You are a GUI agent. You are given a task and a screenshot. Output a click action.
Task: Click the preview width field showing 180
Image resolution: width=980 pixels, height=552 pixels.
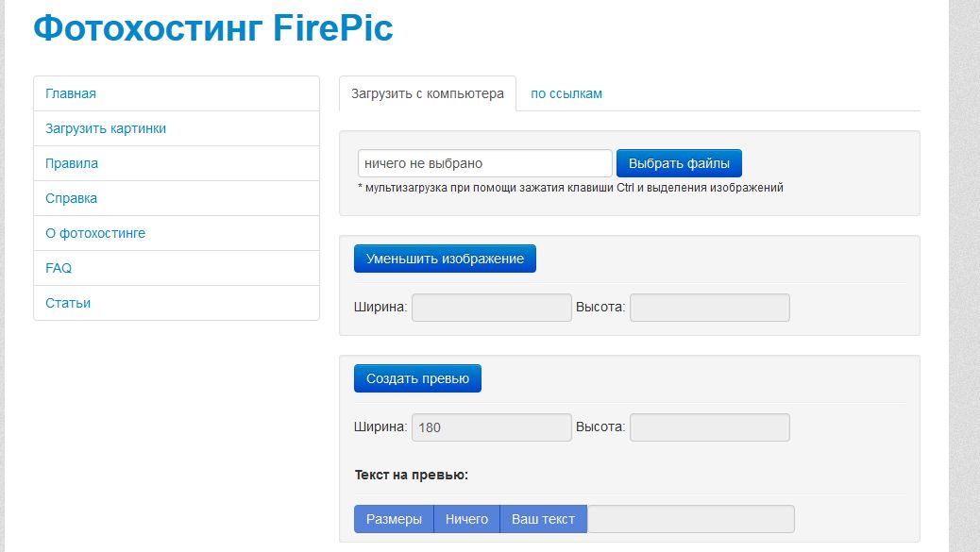492,427
